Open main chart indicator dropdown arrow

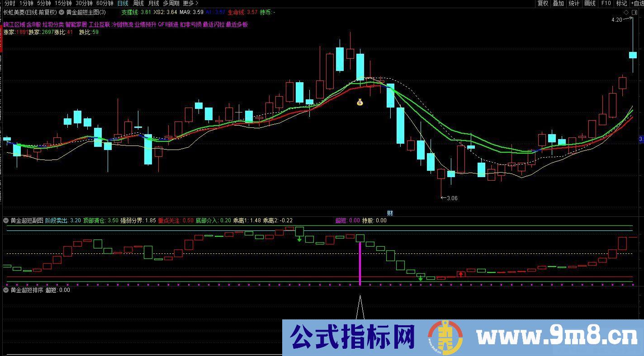coord(62,12)
